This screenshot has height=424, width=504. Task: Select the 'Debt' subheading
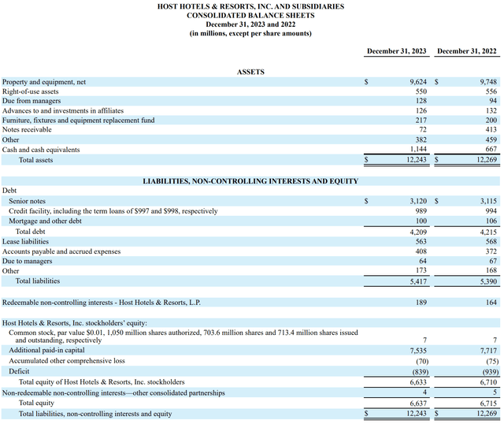(9, 191)
